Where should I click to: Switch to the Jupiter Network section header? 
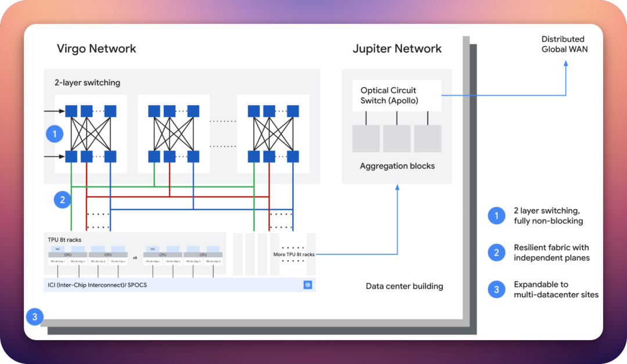pyautogui.click(x=397, y=49)
